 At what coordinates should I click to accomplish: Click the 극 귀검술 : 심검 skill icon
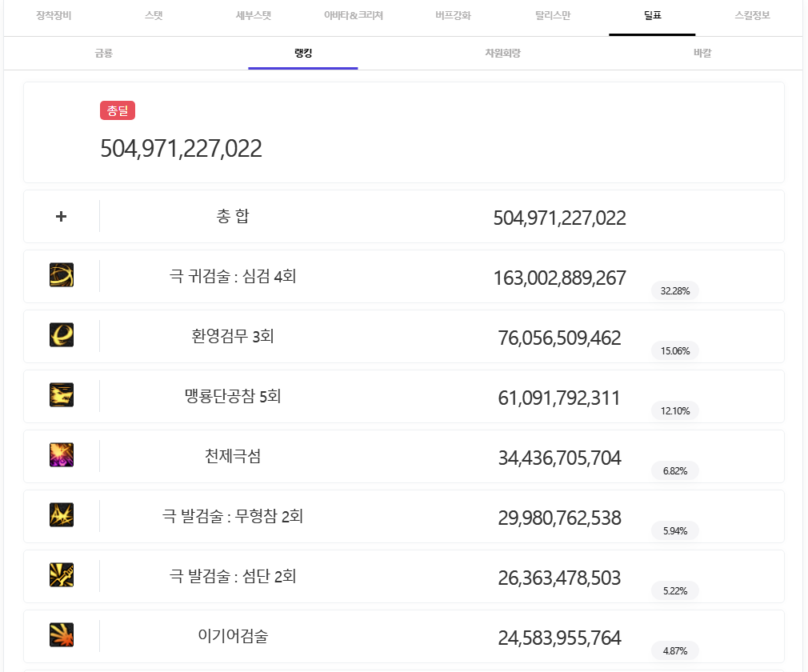coord(62,275)
